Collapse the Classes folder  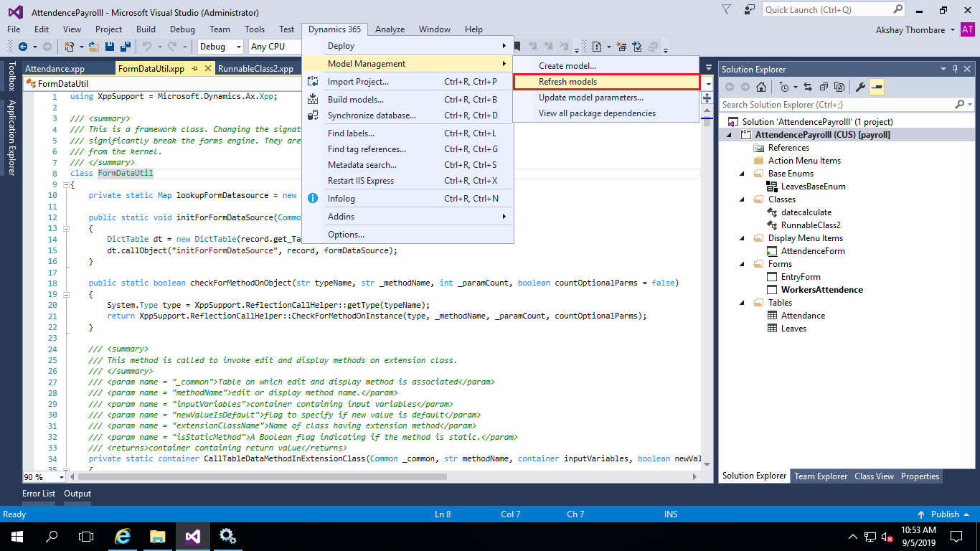point(743,199)
